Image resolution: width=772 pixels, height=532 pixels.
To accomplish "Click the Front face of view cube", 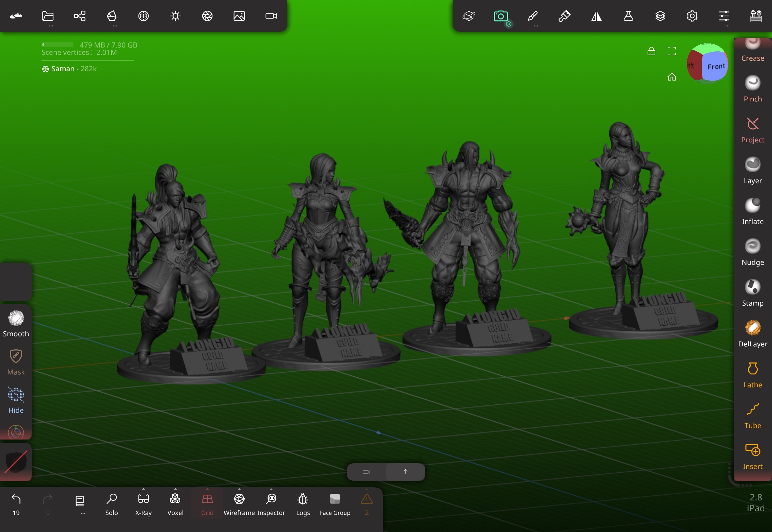I will click(715, 67).
